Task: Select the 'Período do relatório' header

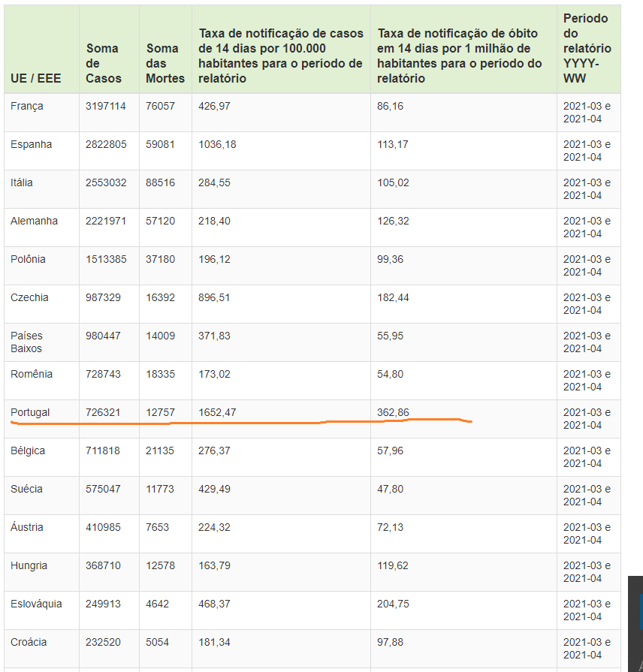Action: click(587, 48)
